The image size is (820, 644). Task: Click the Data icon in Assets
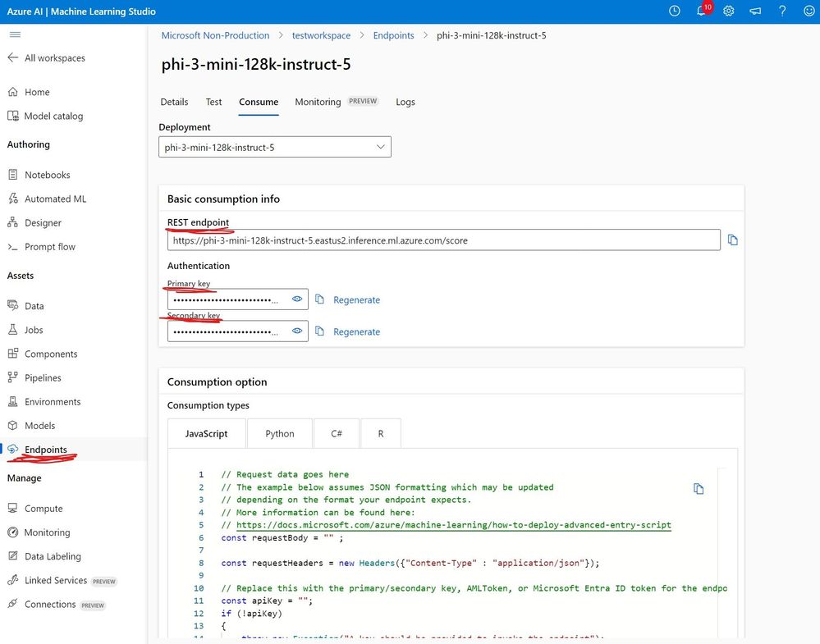13,306
